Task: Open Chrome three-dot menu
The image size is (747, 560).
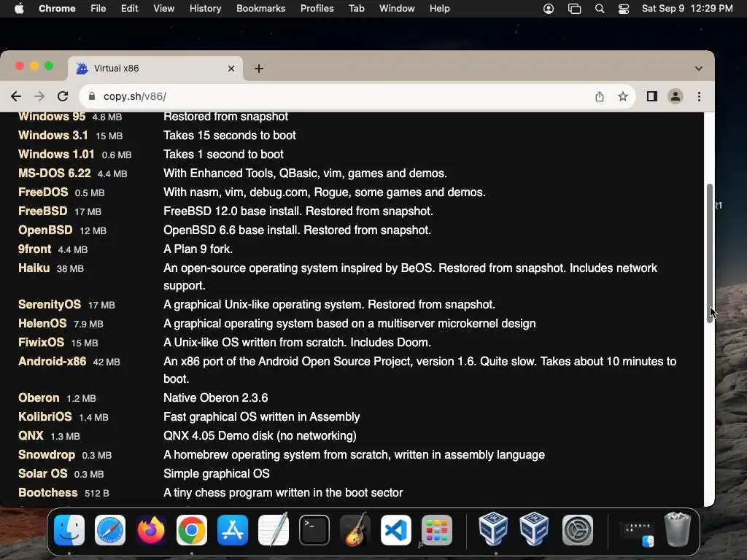Action: pos(699,96)
